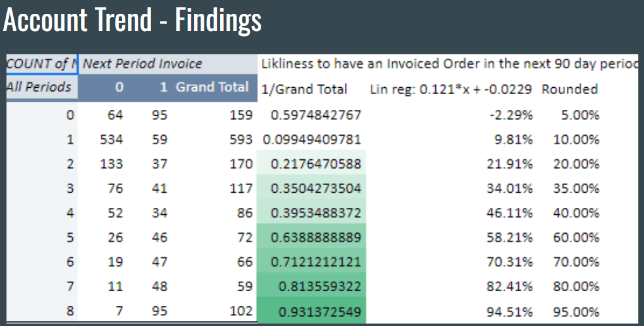Click the "Next Period Invoice" header cell
This screenshot has height=326, width=644.
point(142,64)
